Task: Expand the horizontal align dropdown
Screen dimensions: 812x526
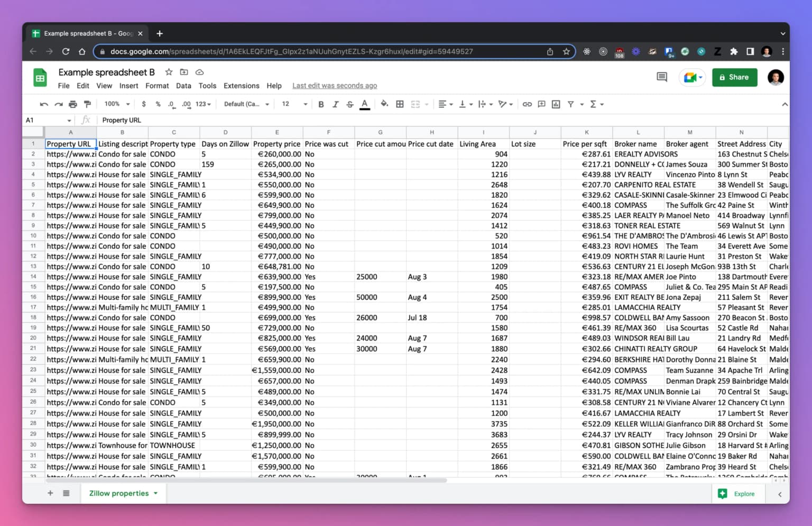Action: [446, 104]
